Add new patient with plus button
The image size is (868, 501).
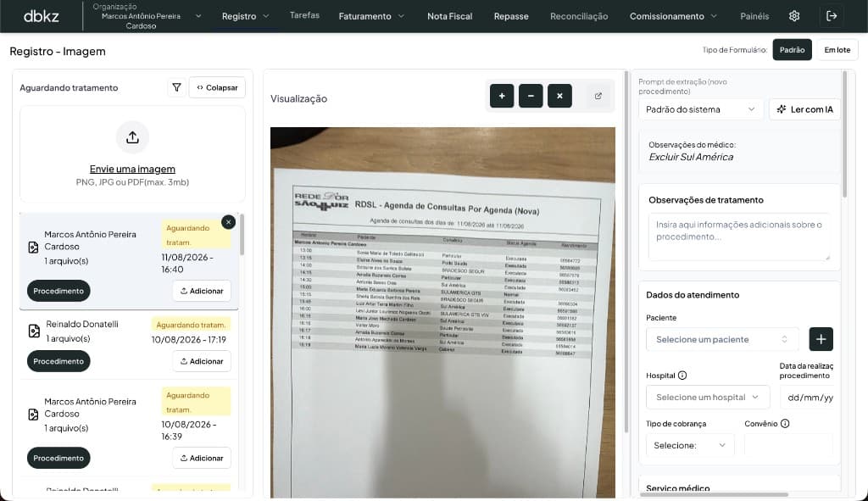pyautogui.click(x=821, y=339)
